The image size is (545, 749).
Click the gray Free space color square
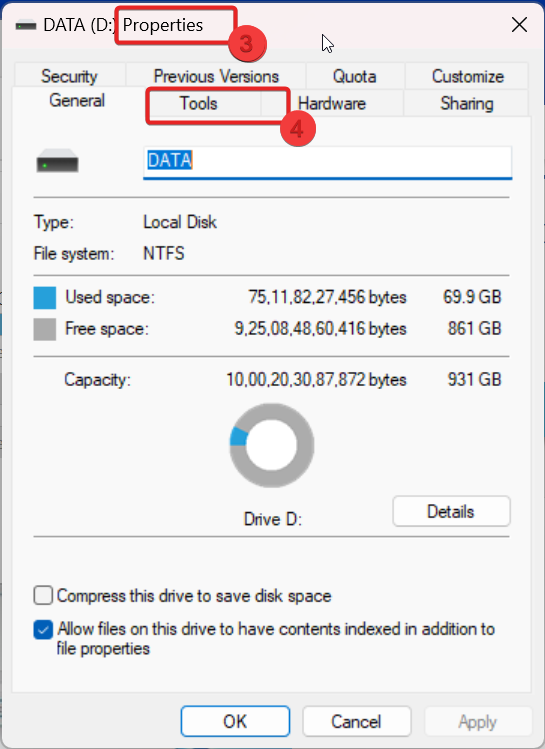tap(45, 329)
